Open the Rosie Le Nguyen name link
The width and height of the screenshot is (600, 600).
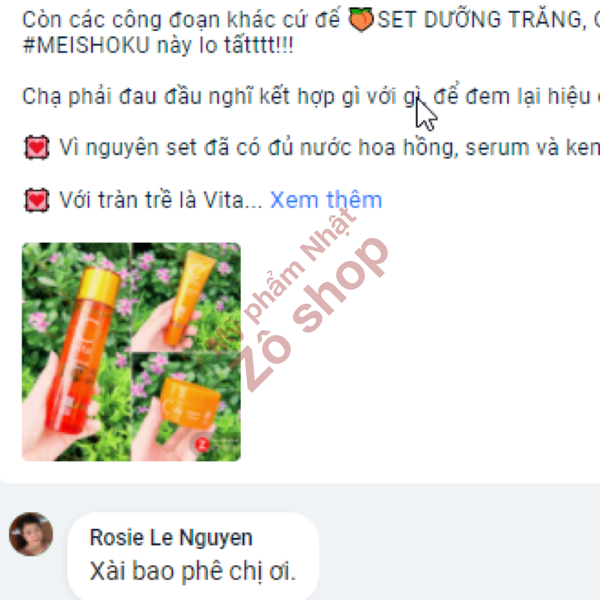pos(171,538)
